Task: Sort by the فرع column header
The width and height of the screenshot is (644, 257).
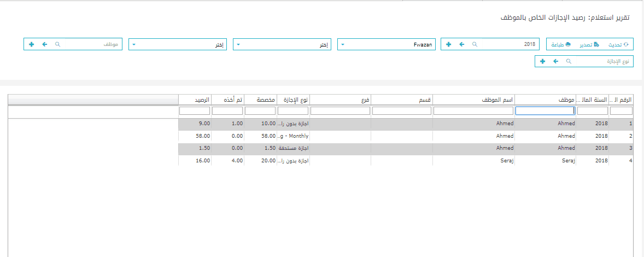Action: pos(341,100)
